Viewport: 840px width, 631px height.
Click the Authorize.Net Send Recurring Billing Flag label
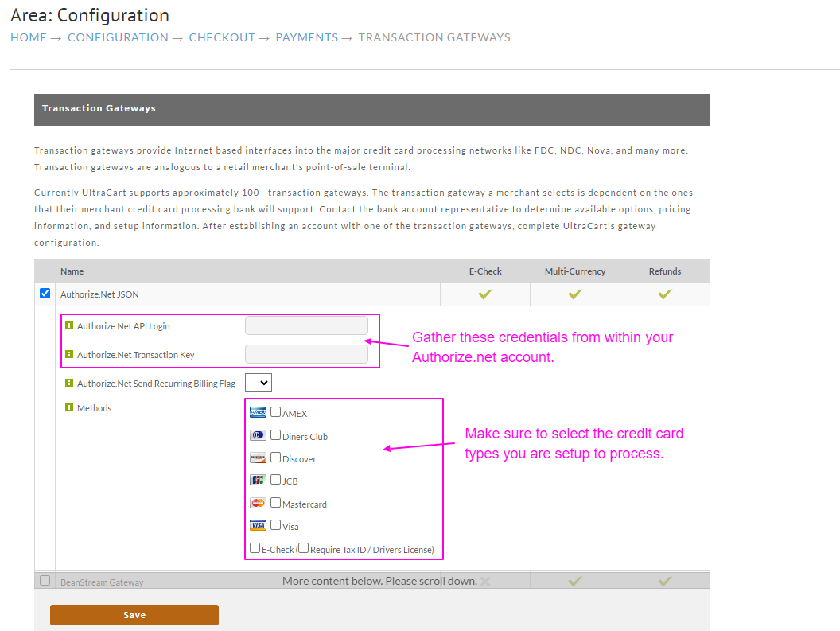point(157,384)
